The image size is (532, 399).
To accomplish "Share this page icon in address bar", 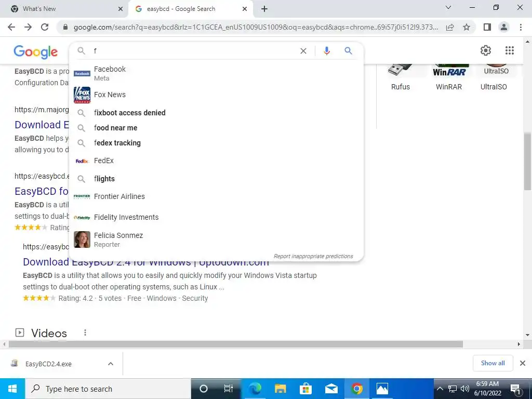I will click(x=450, y=27).
